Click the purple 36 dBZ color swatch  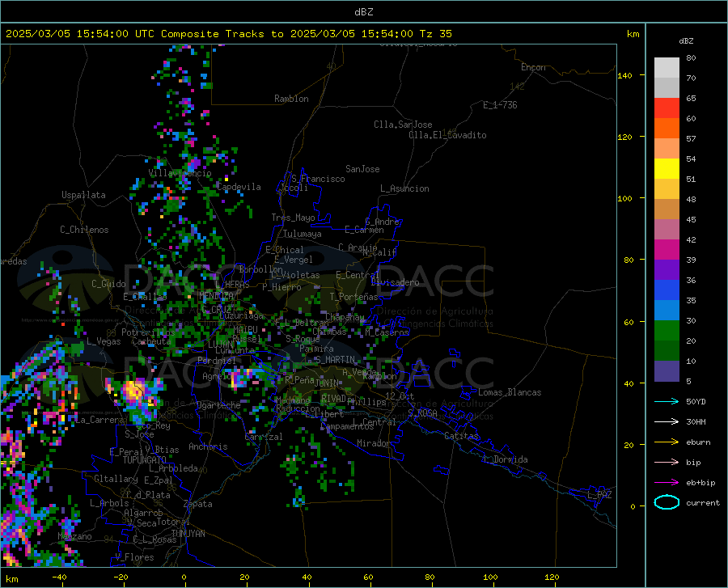pos(667,270)
